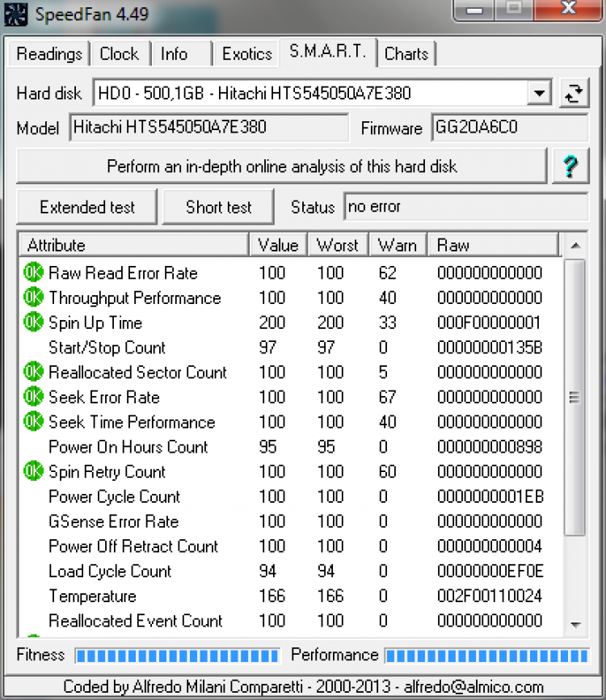Select the Load Cycle Count row
The image size is (606, 700).
click(x=290, y=571)
